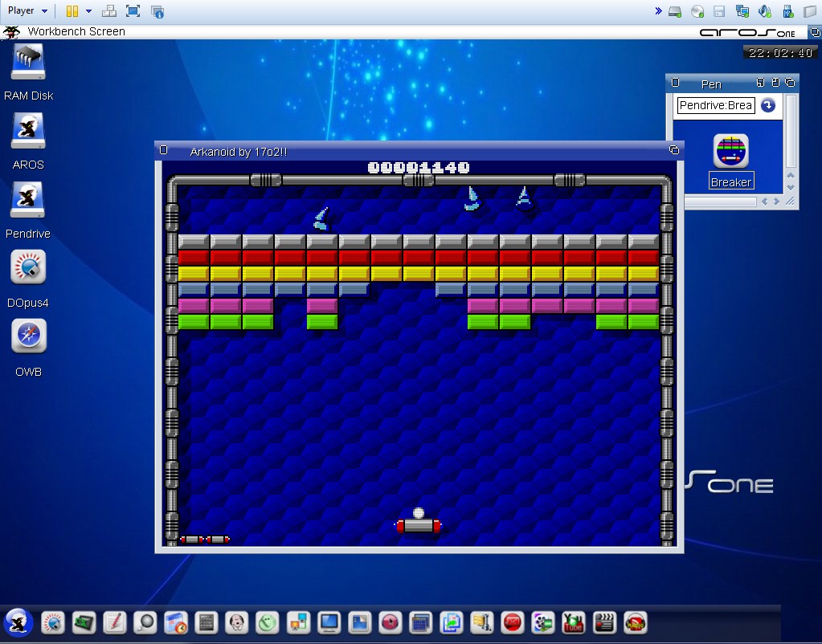Viewport: 822px width, 644px height.
Task: Expand the power options dropdown arrow
Action: 88,11
